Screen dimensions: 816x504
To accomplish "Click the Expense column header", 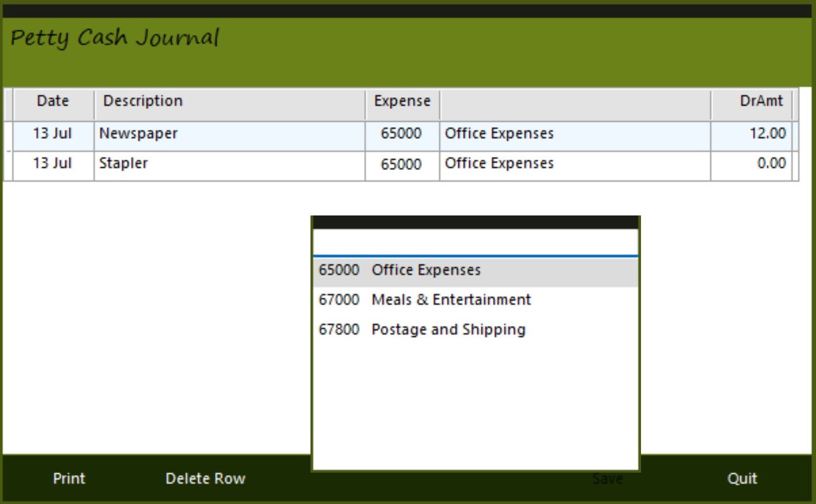I will coord(402,101).
